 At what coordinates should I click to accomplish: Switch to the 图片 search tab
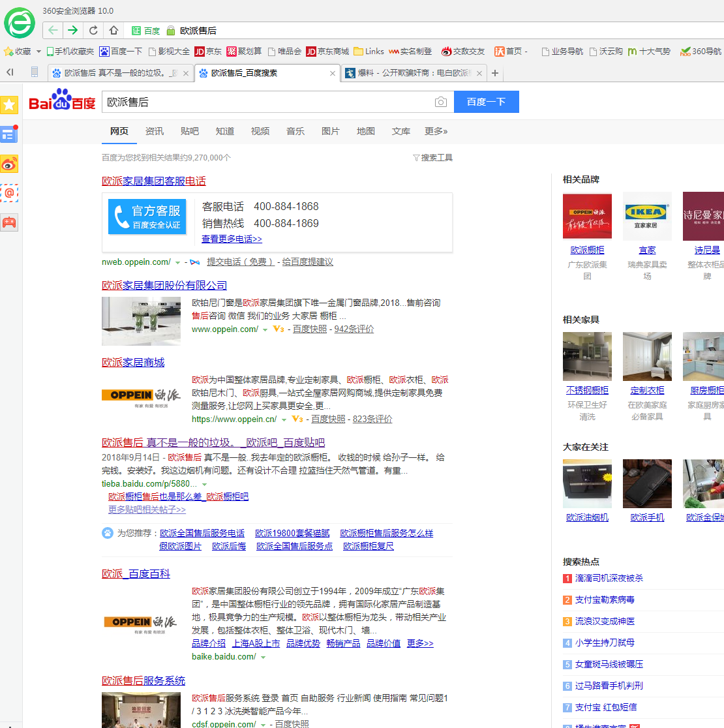330,131
